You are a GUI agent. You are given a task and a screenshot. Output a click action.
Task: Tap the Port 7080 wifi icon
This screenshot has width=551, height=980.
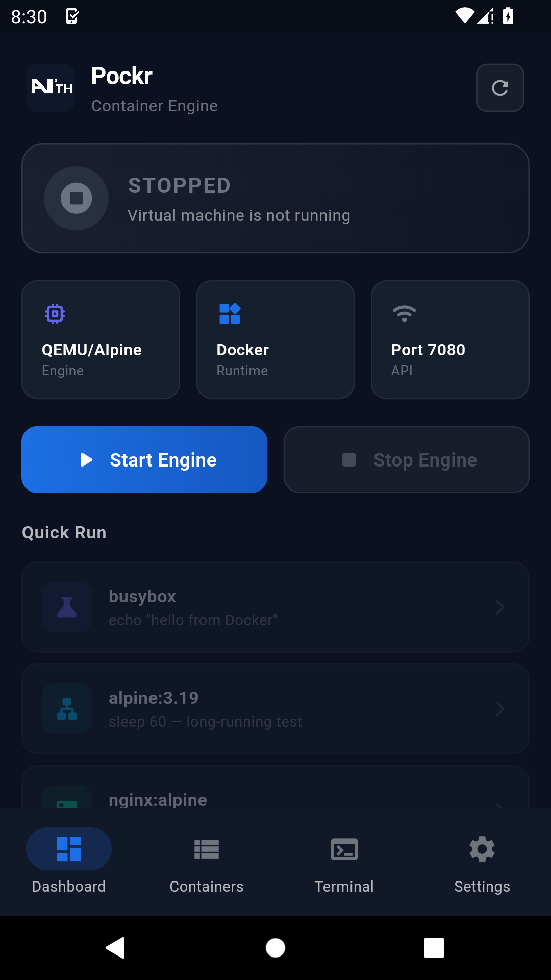click(404, 312)
